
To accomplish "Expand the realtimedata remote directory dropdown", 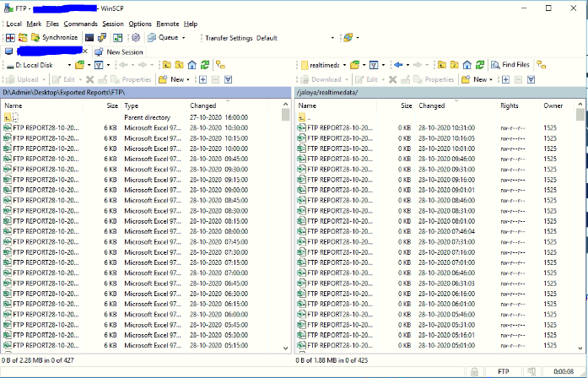I will coord(343,65).
